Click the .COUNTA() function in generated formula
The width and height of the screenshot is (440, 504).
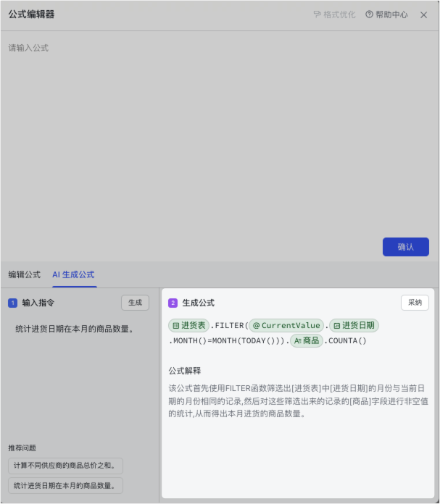346,340
